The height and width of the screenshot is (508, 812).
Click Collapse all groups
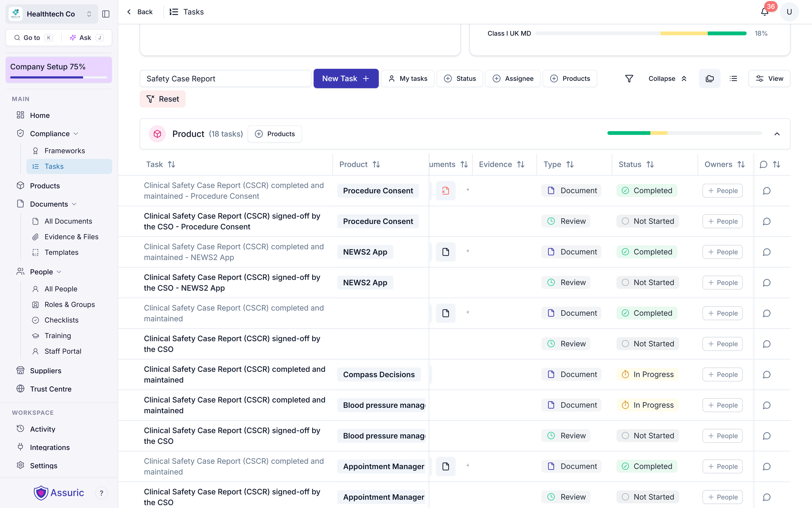[x=667, y=79]
